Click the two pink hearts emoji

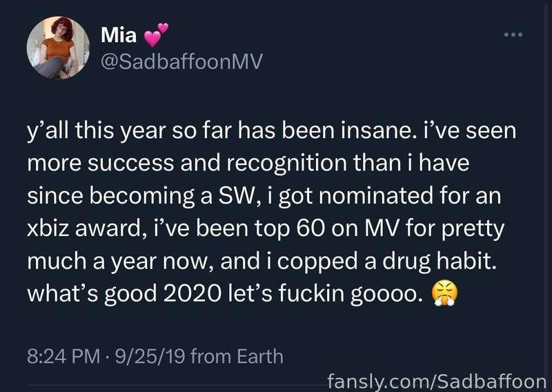pos(157,35)
